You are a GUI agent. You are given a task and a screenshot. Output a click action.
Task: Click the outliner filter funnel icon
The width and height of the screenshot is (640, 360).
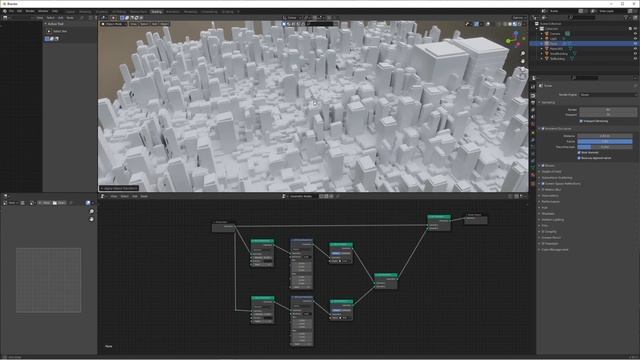(626, 18)
